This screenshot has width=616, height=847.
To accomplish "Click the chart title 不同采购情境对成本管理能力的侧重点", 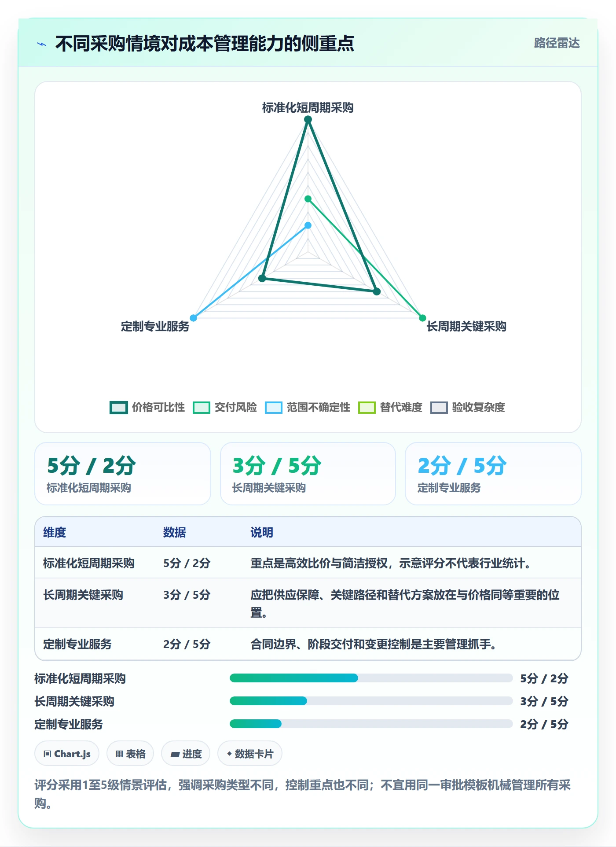I will pos(205,44).
